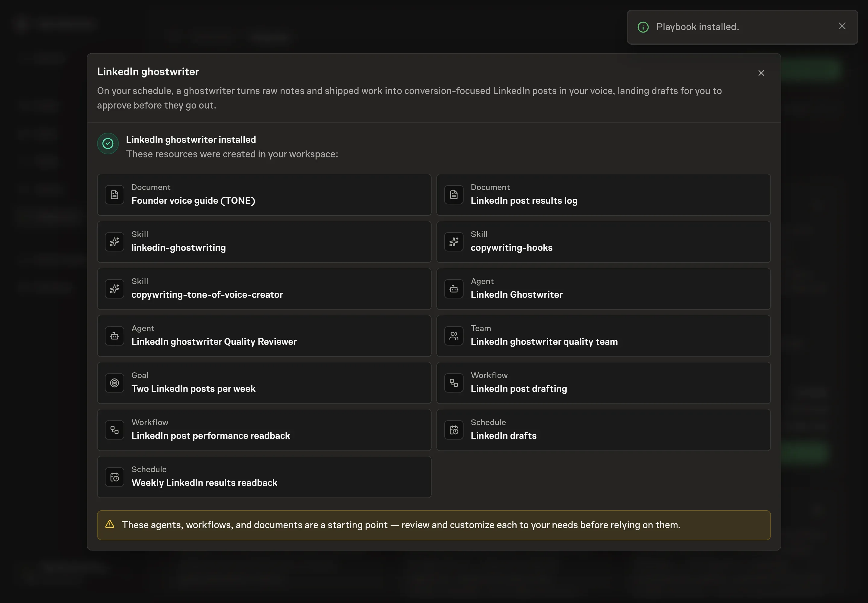
Task: Click people icon for ghostwriter quality team
Action: pos(454,336)
